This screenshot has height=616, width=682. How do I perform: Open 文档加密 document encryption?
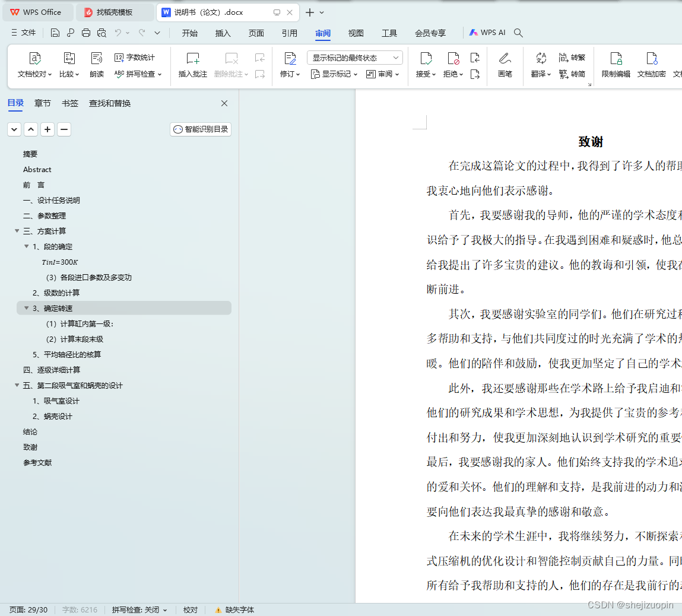[652, 65]
